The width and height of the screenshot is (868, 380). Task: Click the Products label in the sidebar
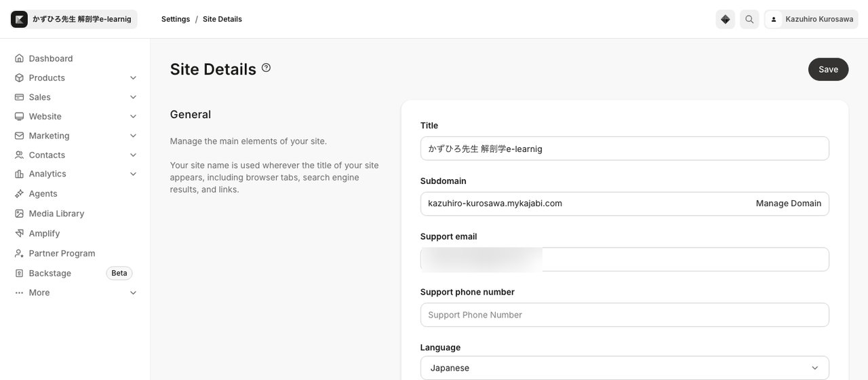[47, 78]
